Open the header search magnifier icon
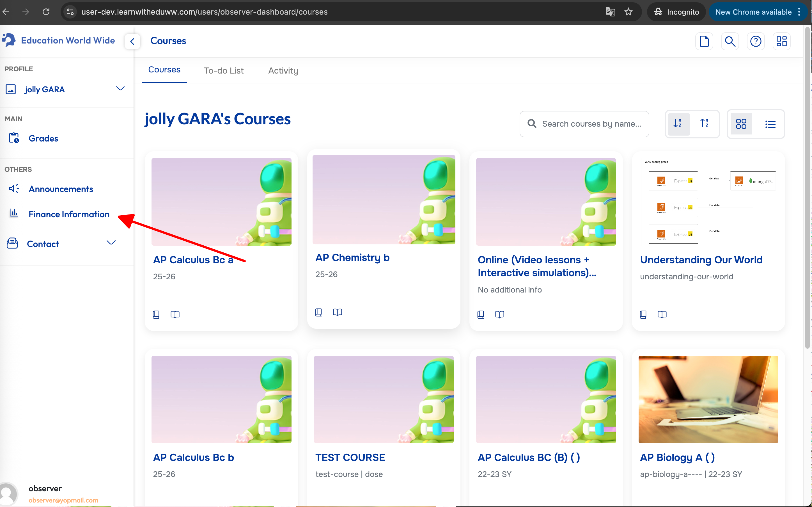The height and width of the screenshot is (507, 812). tap(730, 41)
